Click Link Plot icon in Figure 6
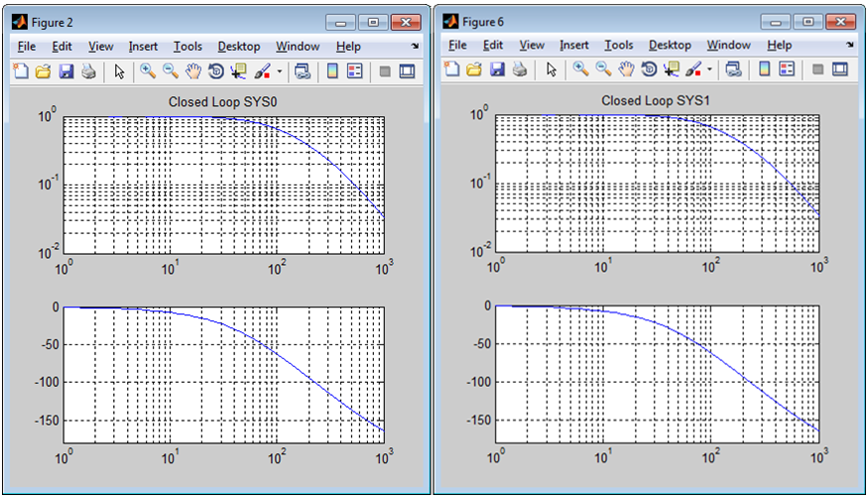 coord(733,69)
